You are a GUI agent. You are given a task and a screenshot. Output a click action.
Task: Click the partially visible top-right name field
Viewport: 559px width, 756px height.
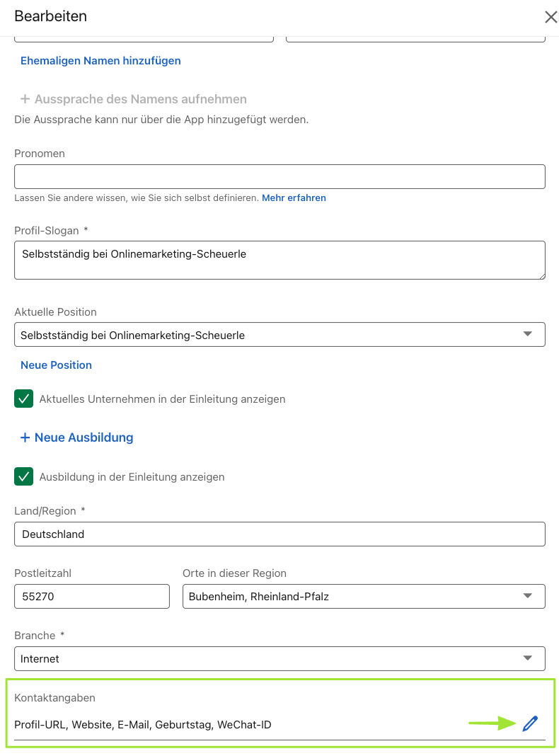point(415,38)
